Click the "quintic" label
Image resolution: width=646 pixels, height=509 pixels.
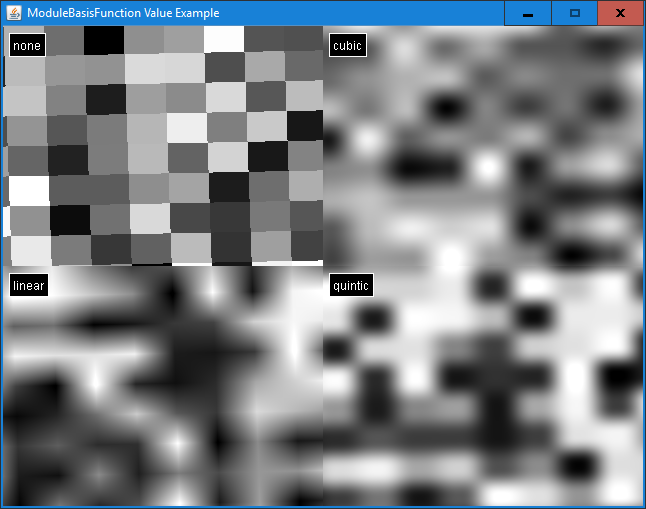pyautogui.click(x=351, y=286)
